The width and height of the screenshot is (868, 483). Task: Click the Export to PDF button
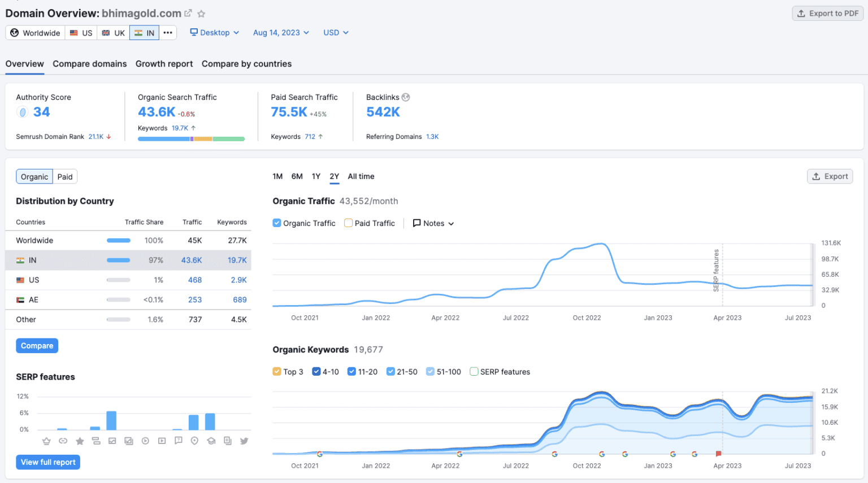pos(828,14)
